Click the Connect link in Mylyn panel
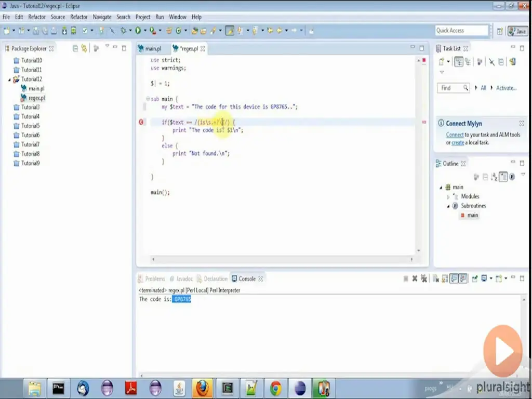The image size is (532, 399). coord(455,135)
